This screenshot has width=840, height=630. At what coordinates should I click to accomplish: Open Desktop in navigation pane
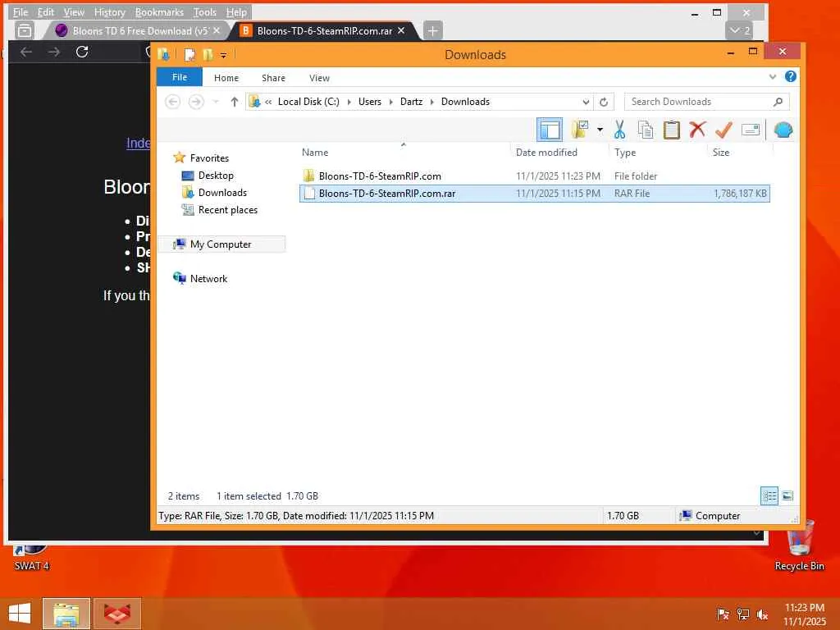216,176
